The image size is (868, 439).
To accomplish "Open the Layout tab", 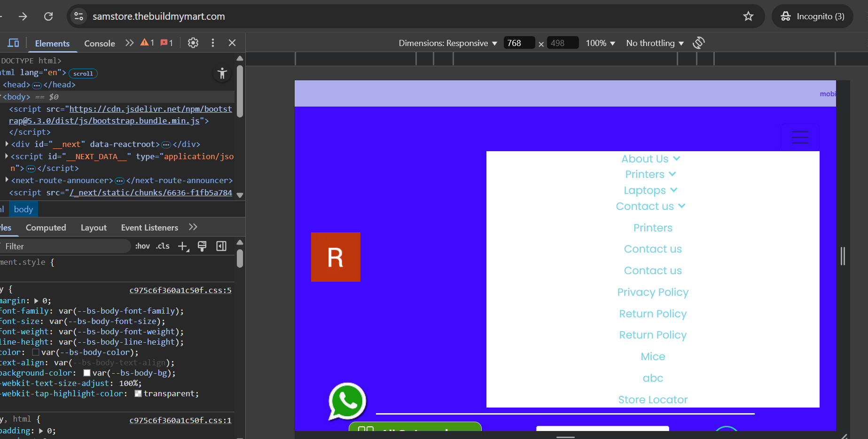I will (x=94, y=228).
